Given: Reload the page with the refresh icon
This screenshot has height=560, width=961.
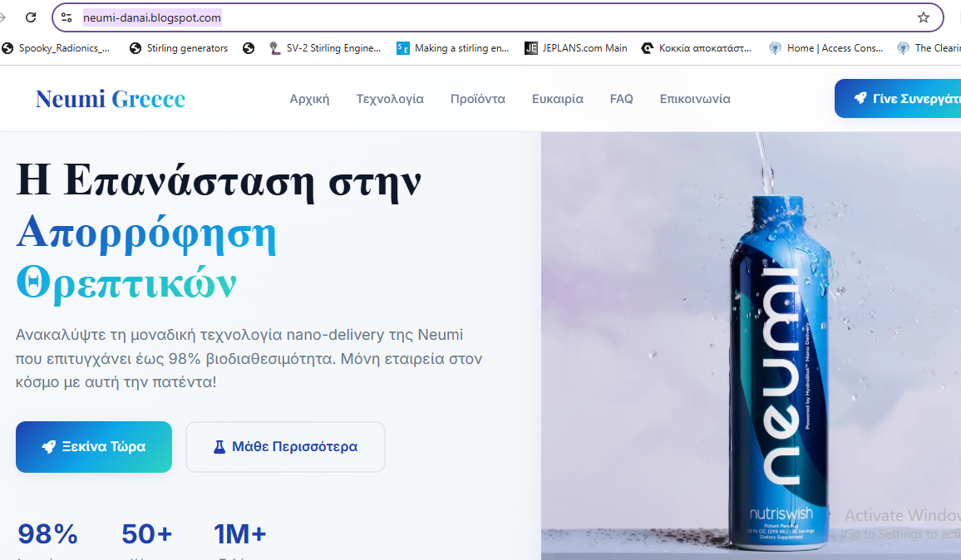Looking at the screenshot, I should pos(31,17).
